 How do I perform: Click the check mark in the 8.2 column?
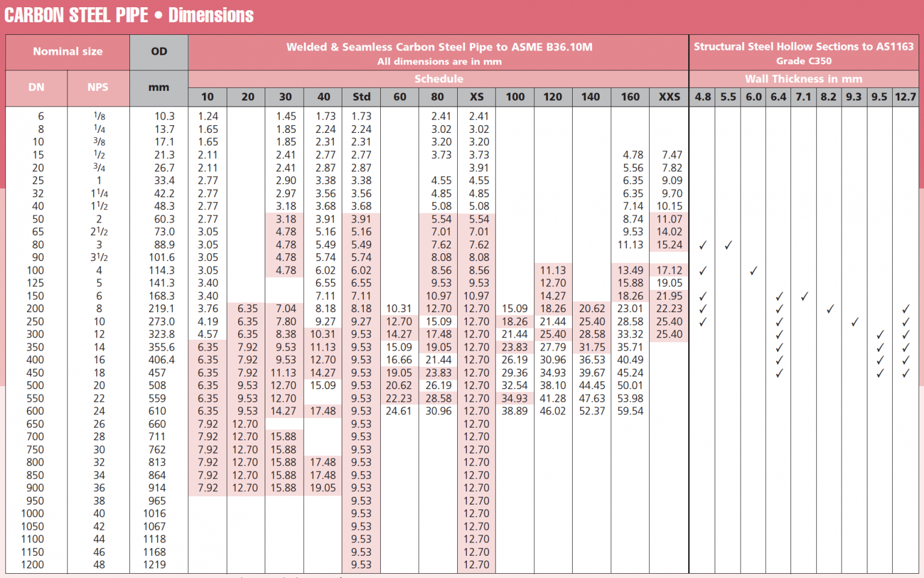[830, 309]
